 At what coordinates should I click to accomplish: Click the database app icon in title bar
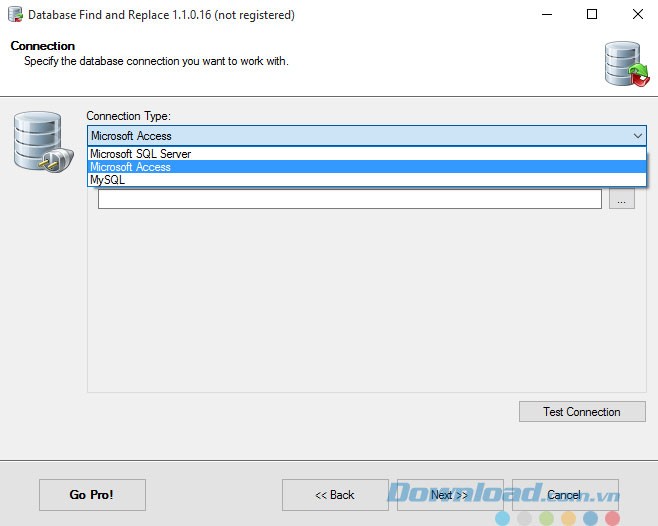click(x=15, y=15)
